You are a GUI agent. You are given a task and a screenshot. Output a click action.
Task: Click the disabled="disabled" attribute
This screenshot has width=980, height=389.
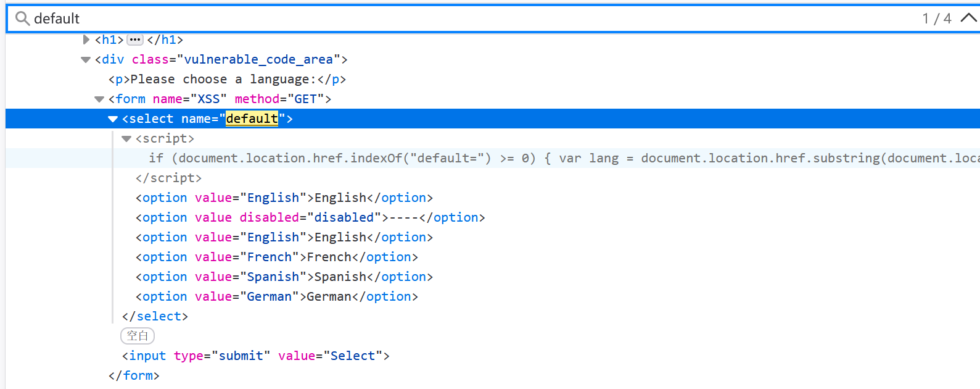[310, 217]
